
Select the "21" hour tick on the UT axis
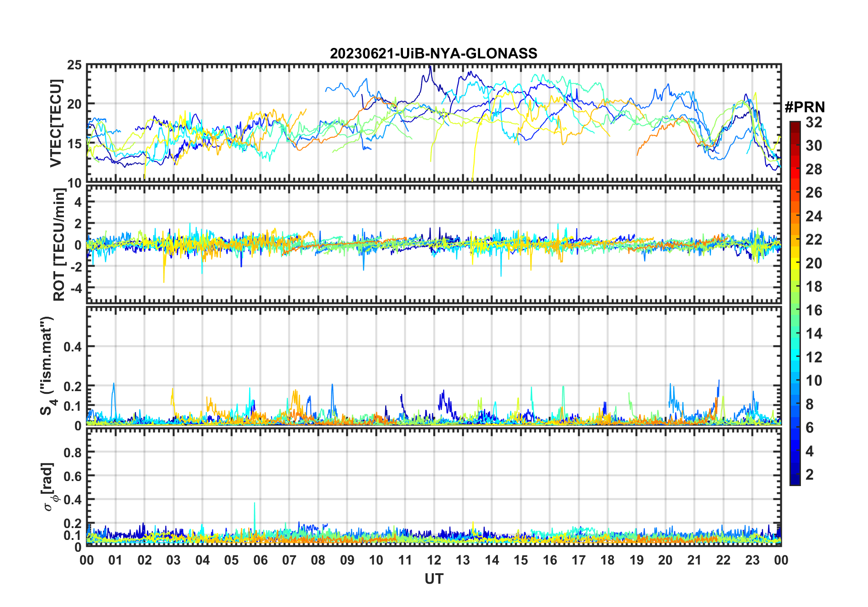tap(694, 560)
